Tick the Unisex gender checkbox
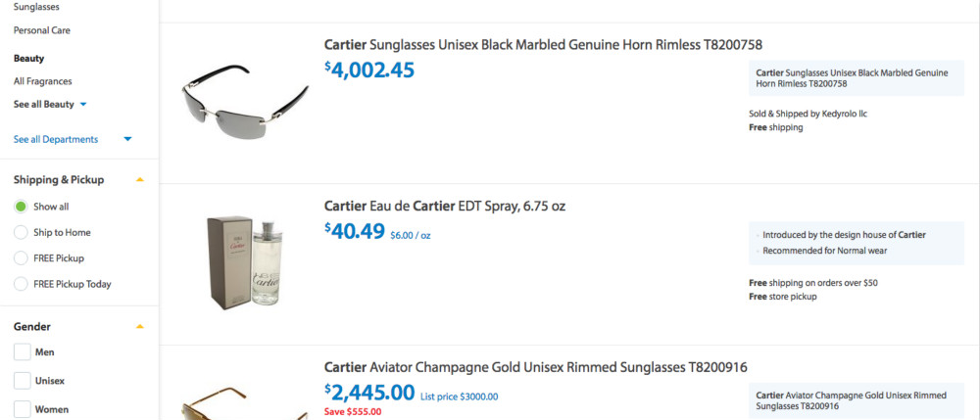980x420 pixels. pyautogui.click(x=22, y=380)
